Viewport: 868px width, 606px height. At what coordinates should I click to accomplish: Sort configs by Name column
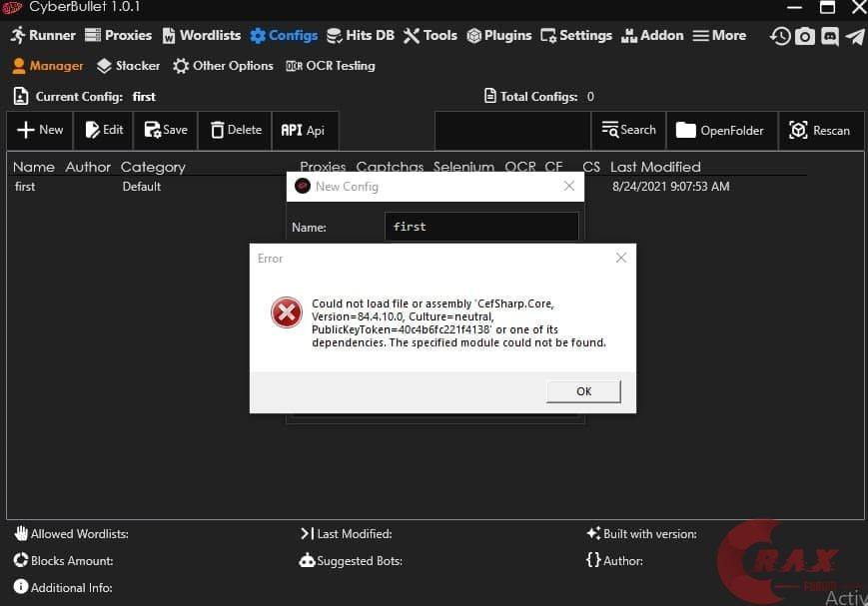click(34, 167)
